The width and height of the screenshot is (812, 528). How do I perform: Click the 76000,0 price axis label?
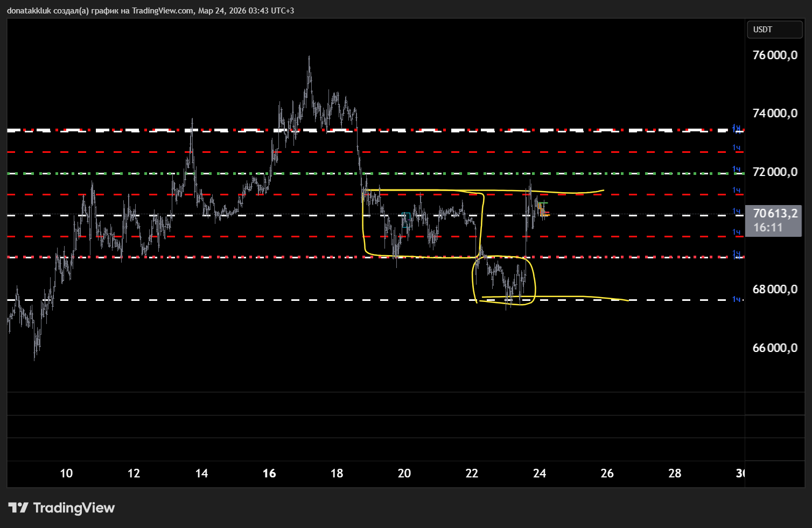(774, 55)
